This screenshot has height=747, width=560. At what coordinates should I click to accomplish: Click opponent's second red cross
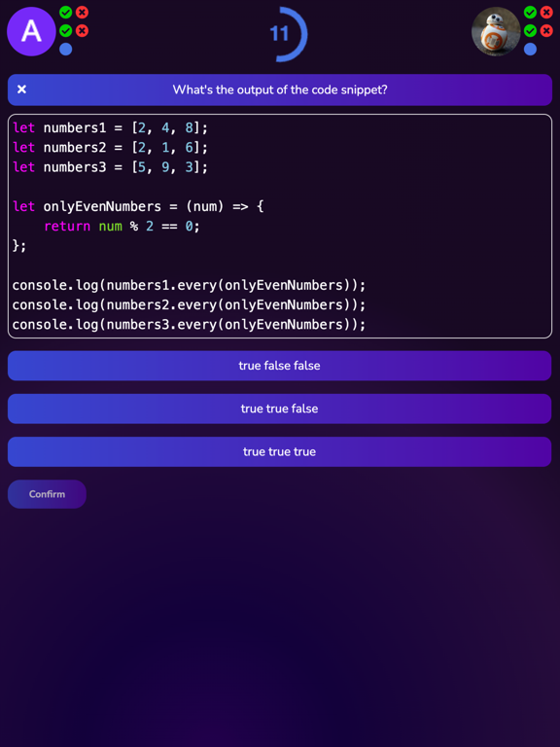pos(546,30)
